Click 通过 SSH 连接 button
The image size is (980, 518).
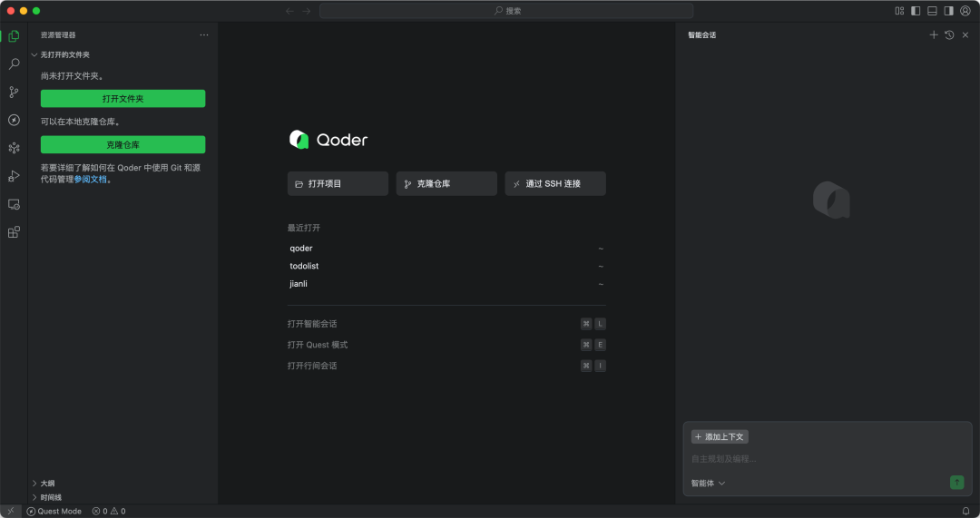point(555,184)
